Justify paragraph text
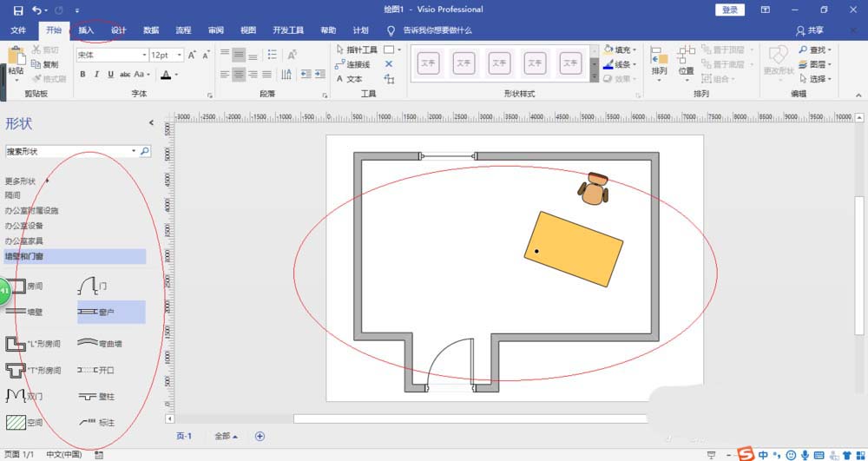This screenshot has width=868, height=461. click(266, 74)
